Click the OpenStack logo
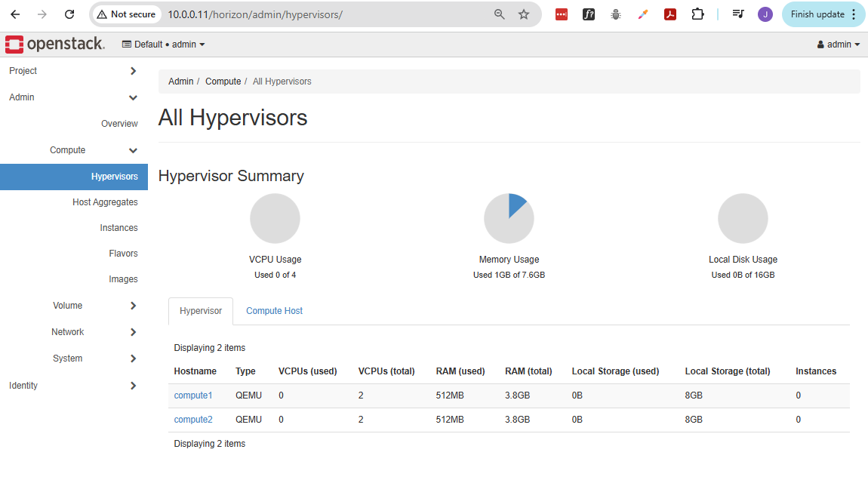This screenshot has height=477, width=868. click(55, 45)
